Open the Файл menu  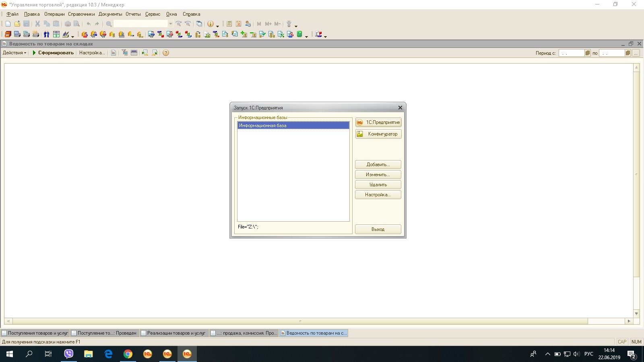point(12,14)
